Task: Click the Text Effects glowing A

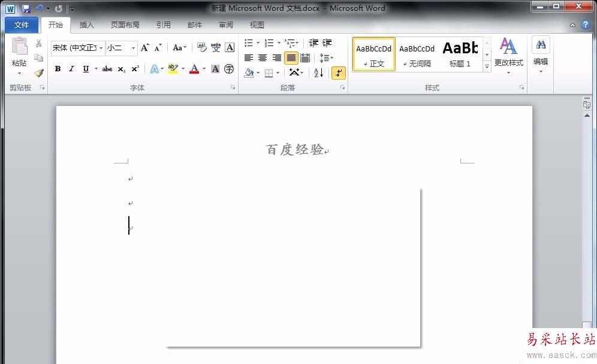Action: pyautogui.click(x=154, y=69)
